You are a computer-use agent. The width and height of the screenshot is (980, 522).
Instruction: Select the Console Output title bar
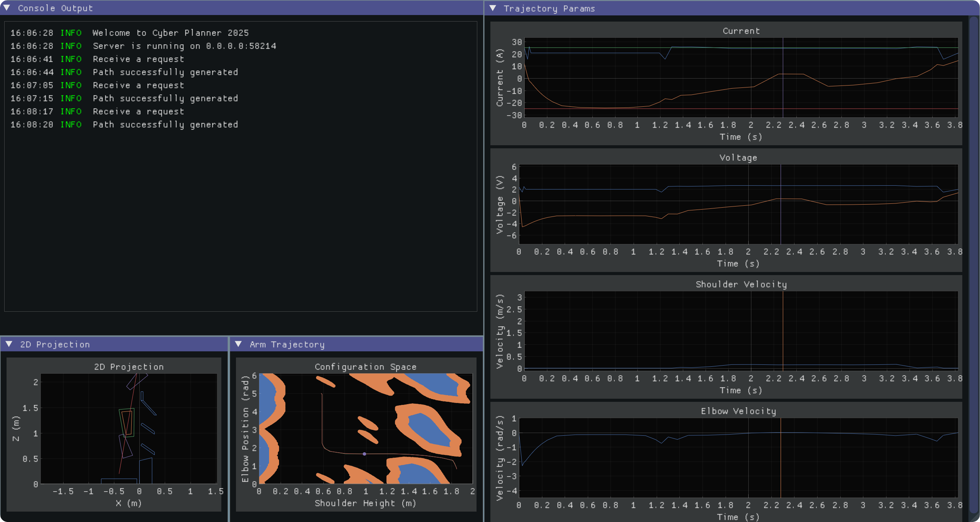tap(241, 8)
